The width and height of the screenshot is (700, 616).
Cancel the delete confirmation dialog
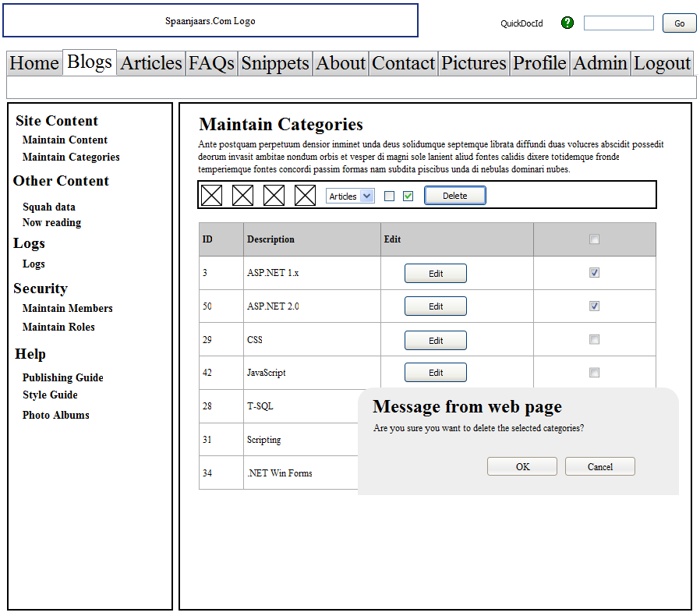click(x=599, y=466)
